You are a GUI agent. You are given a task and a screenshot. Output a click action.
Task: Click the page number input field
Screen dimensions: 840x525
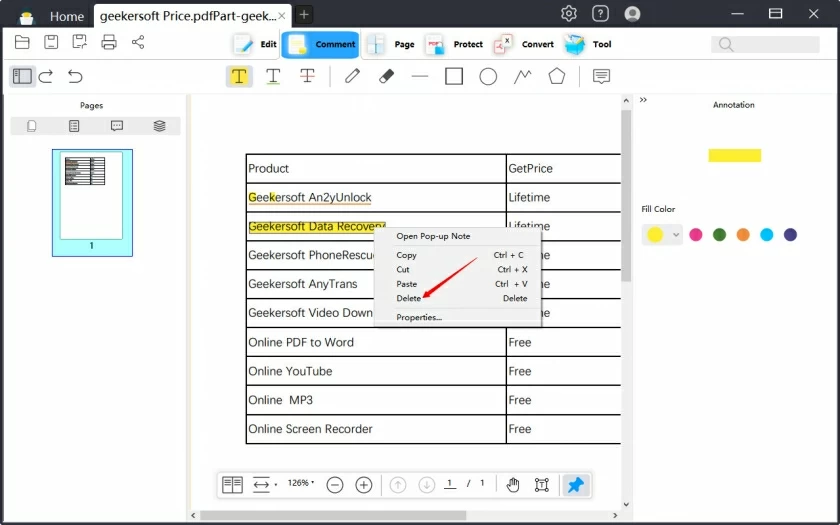coord(450,484)
